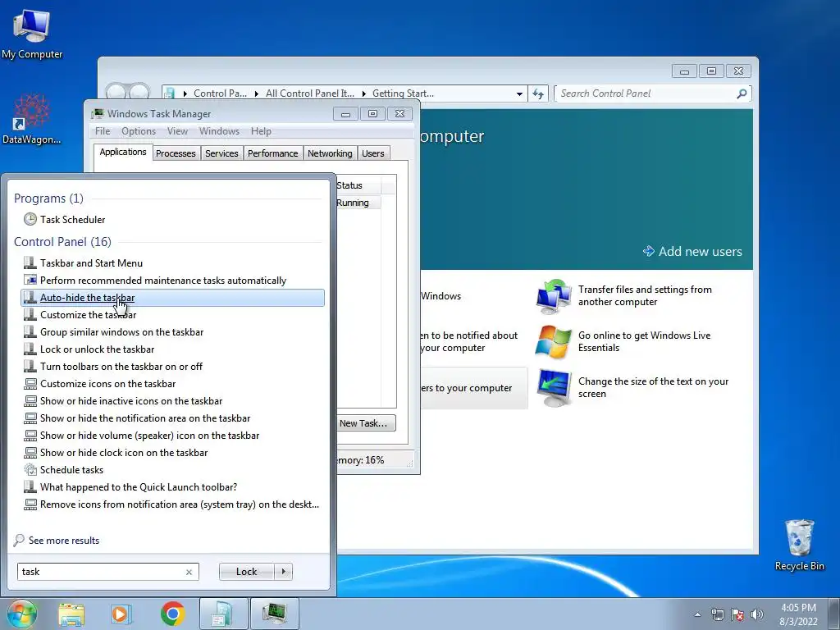Screen dimensions: 840x630
Task: Click Show or hide the notification area result
Action: tap(173, 418)
